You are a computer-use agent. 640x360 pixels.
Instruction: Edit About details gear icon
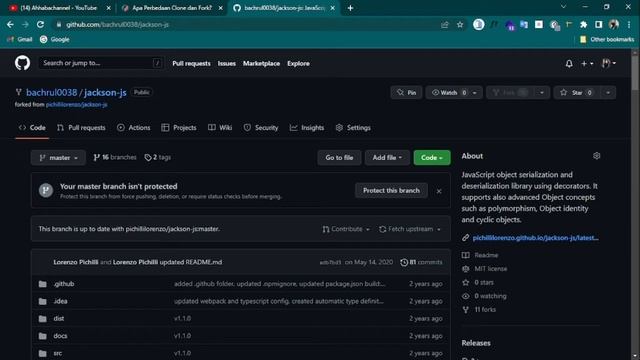[x=596, y=156]
